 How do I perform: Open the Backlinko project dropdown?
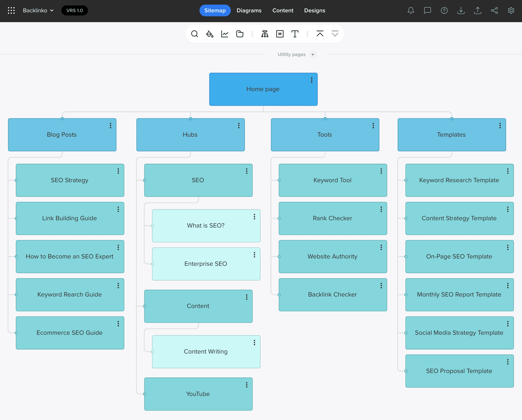tap(38, 10)
